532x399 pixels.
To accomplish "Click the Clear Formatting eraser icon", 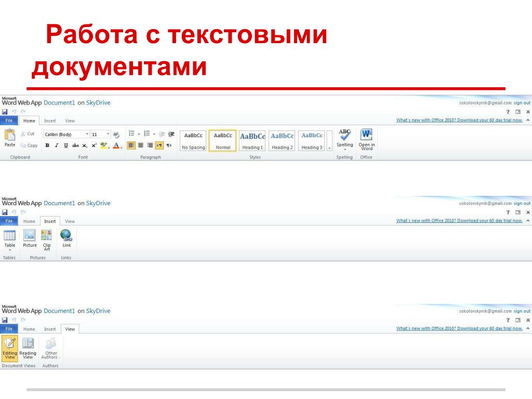I will [x=116, y=135].
